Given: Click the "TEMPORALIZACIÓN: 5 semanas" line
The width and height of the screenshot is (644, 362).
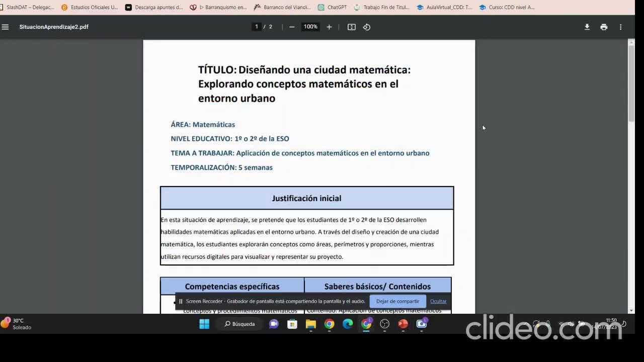Looking at the screenshot, I should click(221, 167).
